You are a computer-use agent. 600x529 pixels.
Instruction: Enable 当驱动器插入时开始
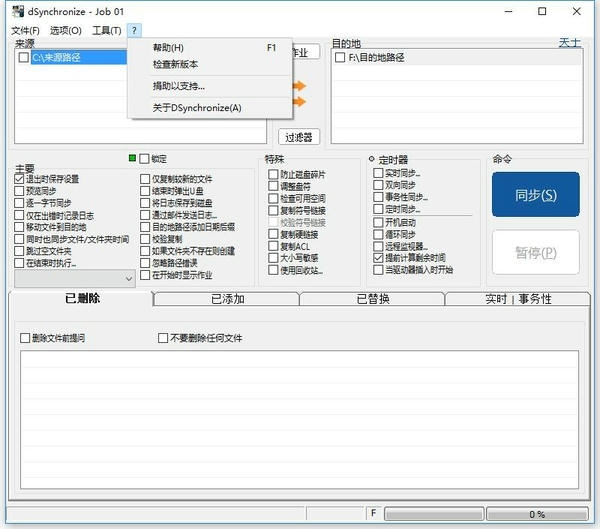point(378,270)
